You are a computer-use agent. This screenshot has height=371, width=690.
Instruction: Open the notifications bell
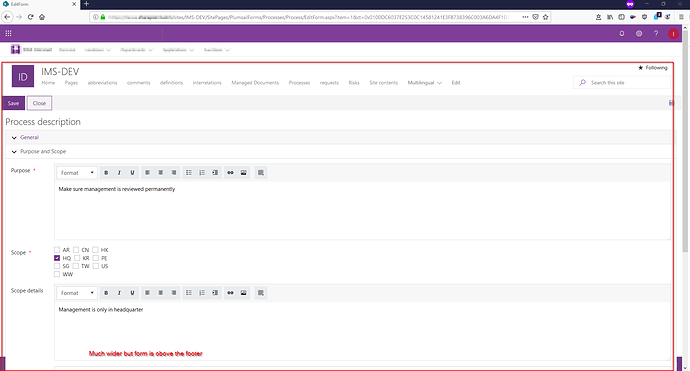pos(622,33)
